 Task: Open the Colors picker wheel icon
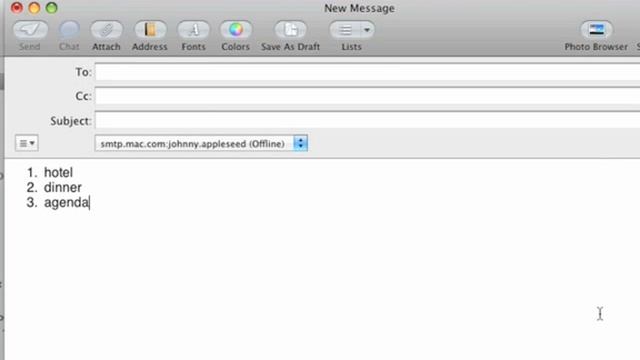pos(236,29)
